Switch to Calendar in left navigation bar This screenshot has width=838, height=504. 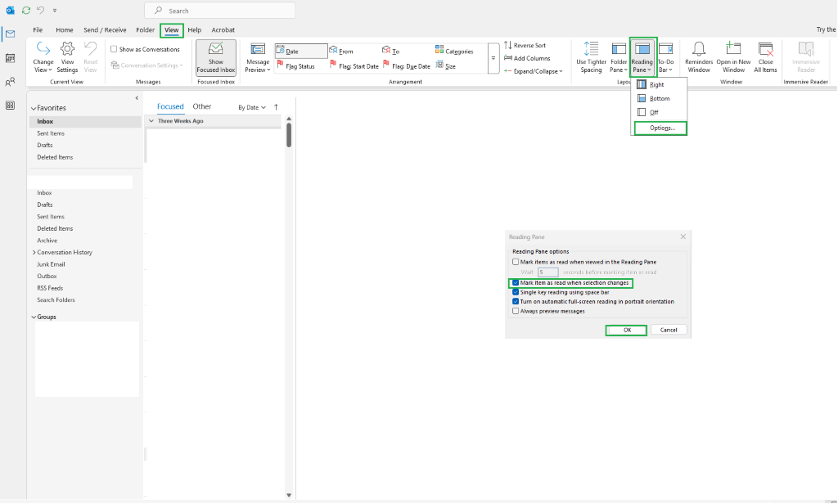[10, 58]
